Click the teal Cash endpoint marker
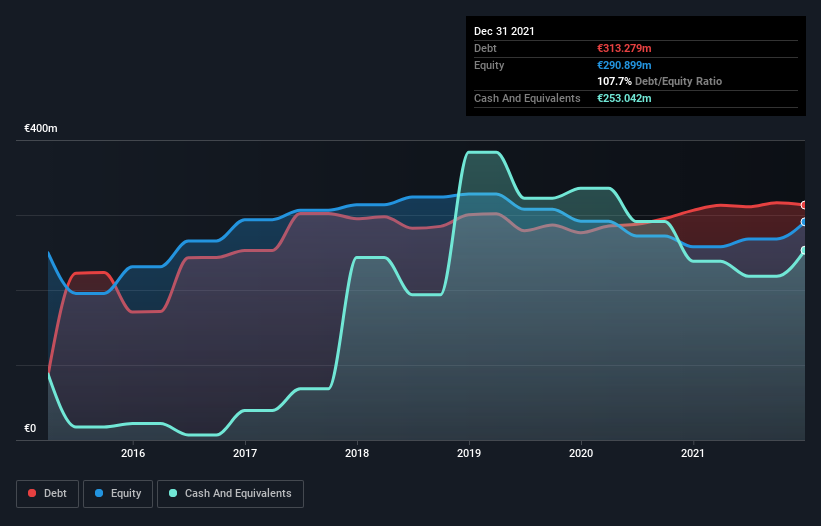This screenshot has width=821, height=526. (x=804, y=251)
